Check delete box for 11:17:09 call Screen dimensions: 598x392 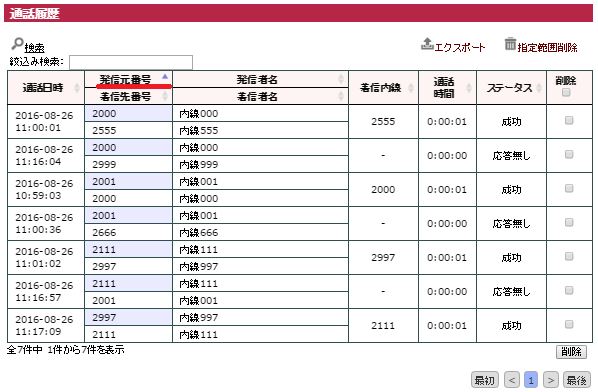tap(569, 324)
